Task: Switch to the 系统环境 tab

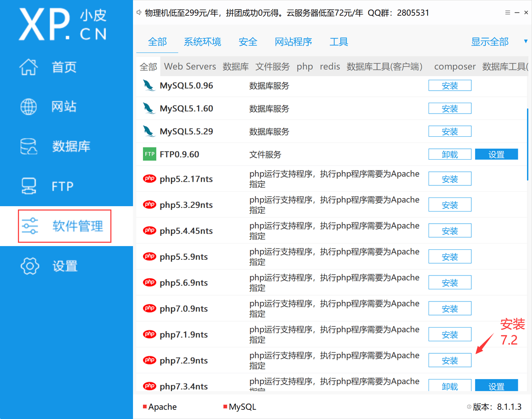Action: 202,42
